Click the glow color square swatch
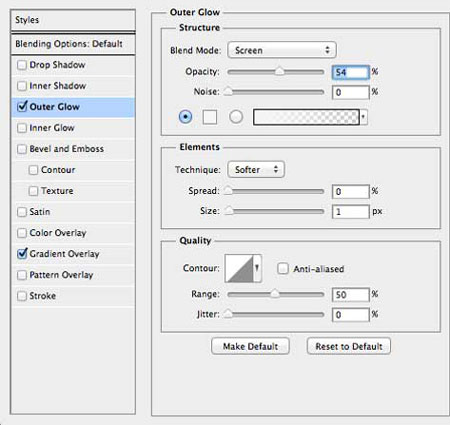Viewport: 450px width, 425px height. (210, 117)
